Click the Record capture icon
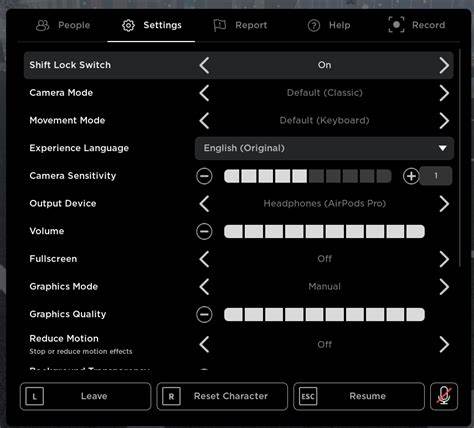474x428 pixels. (396, 25)
